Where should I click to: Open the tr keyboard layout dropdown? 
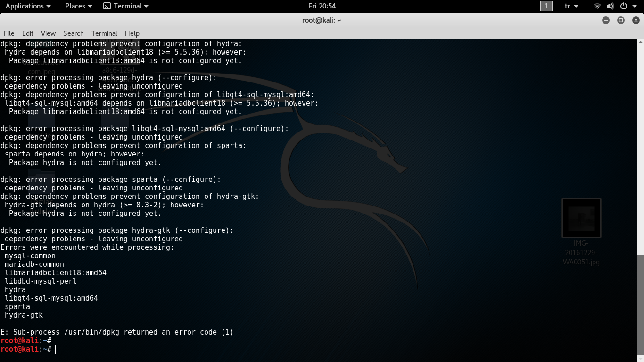click(x=571, y=6)
